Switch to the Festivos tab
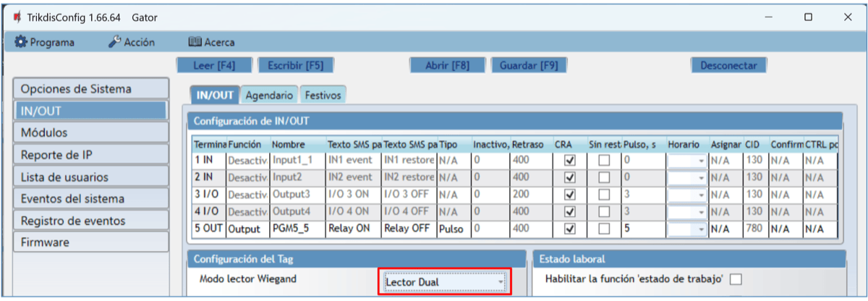Image resolution: width=868 pixels, height=301 pixels. [x=323, y=95]
